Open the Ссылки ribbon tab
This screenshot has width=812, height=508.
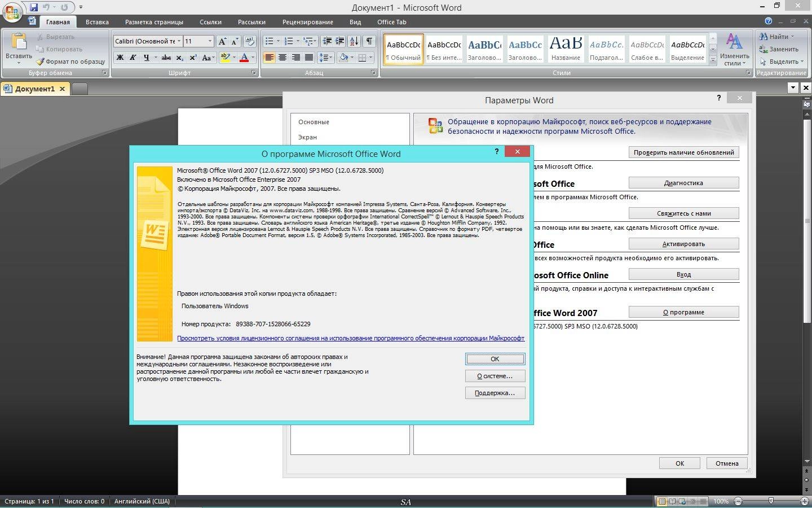[x=210, y=22]
